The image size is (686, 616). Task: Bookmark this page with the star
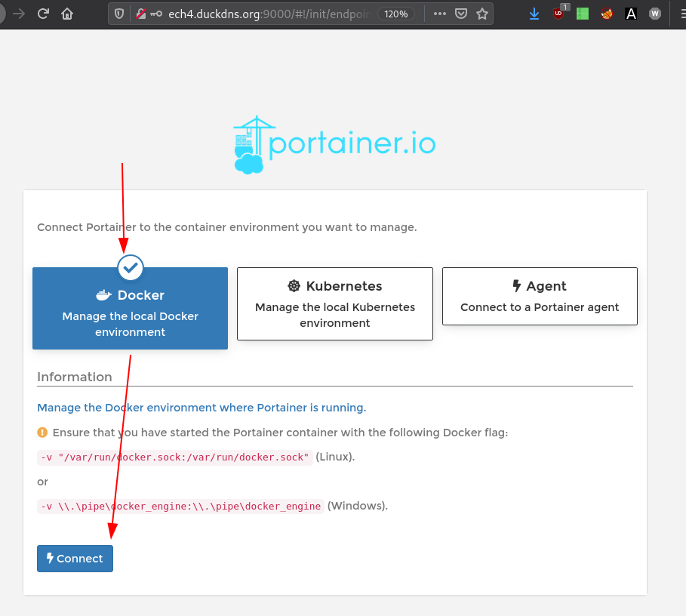click(x=482, y=14)
